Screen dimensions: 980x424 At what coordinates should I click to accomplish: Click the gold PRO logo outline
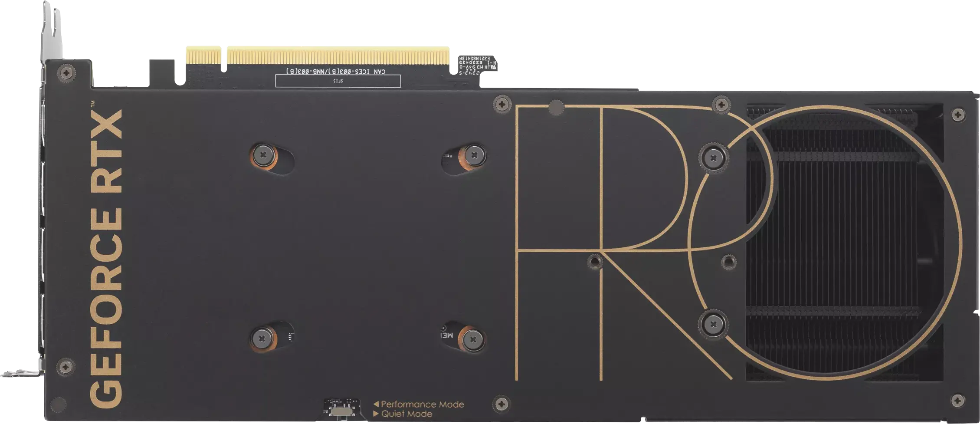738,243
